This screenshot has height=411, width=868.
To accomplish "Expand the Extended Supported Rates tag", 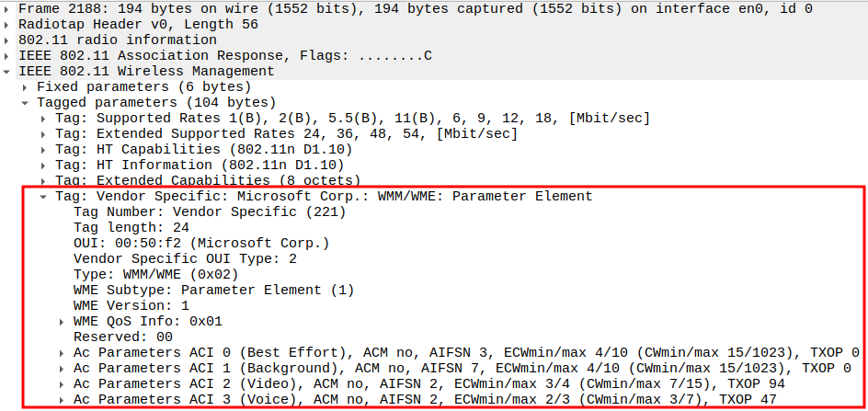I will click(x=44, y=133).
